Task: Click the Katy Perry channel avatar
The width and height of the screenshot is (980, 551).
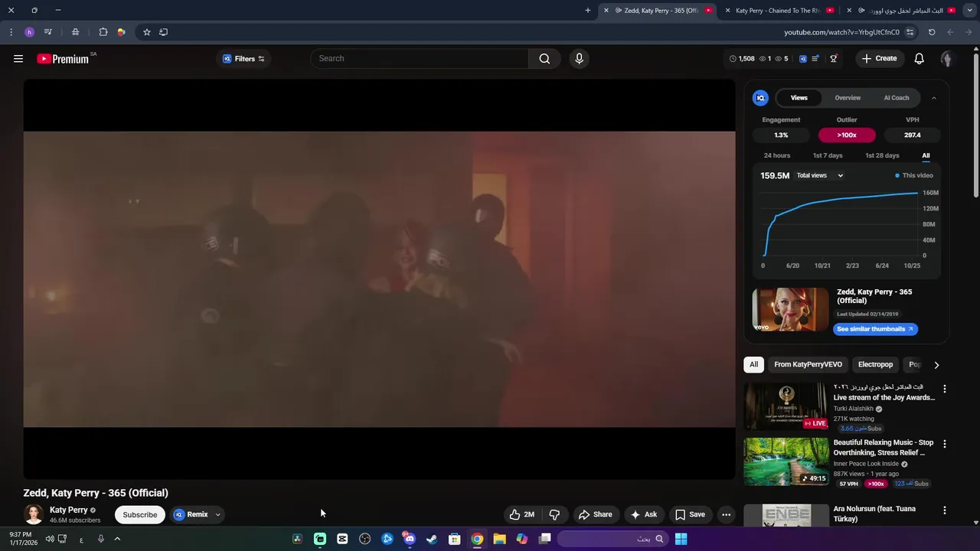Action: click(x=34, y=514)
